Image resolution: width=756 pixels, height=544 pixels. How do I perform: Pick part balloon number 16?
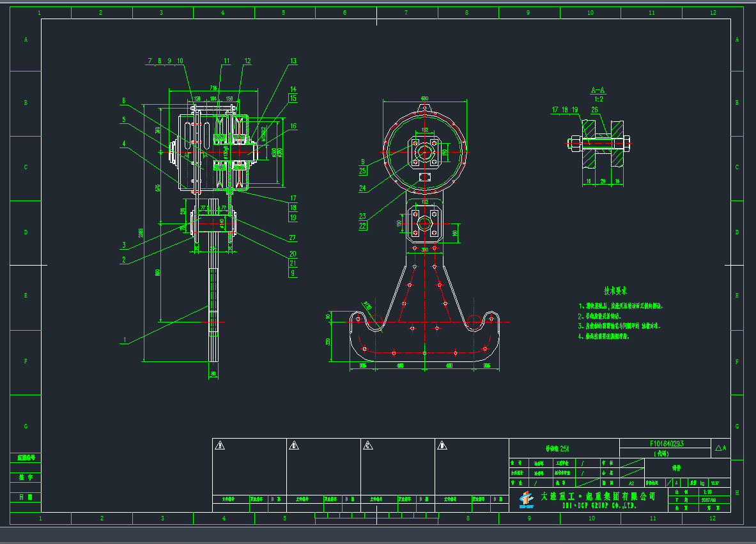click(293, 126)
